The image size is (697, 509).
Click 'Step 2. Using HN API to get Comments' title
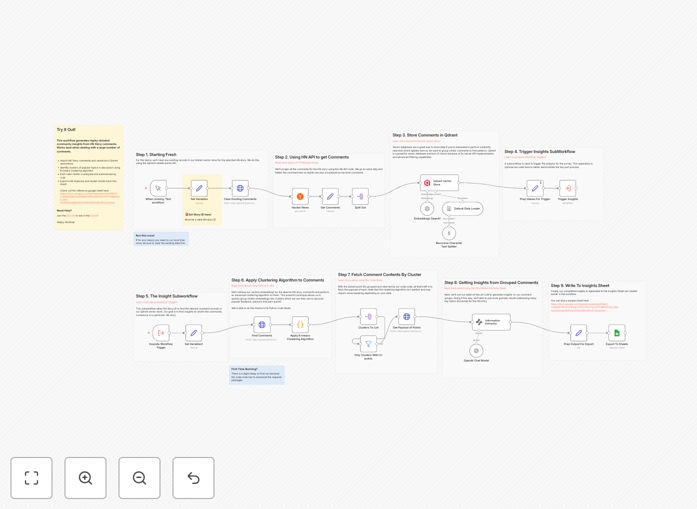pyautogui.click(x=312, y=157)
